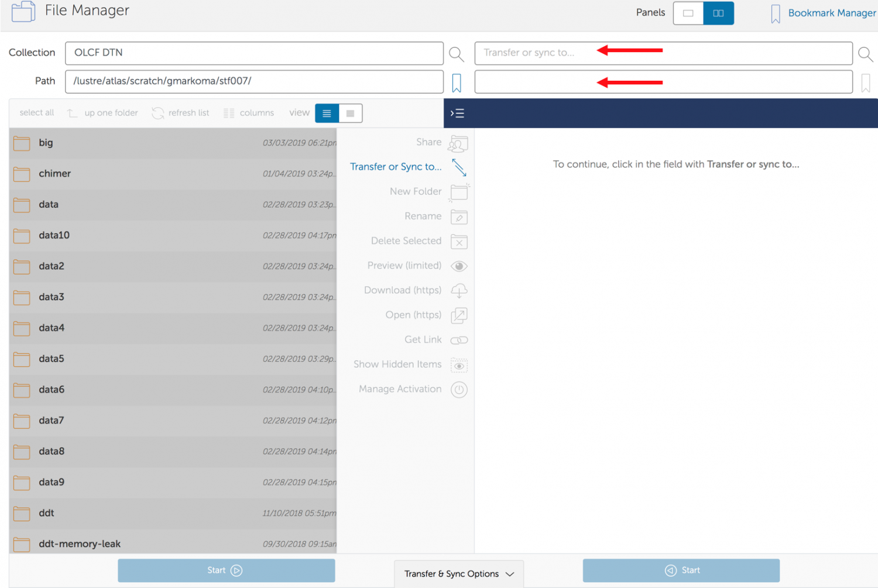Open the Bookmark Manager link
Image resolution: width=878 pixels, height=588 pixels.
coord(831,13)
